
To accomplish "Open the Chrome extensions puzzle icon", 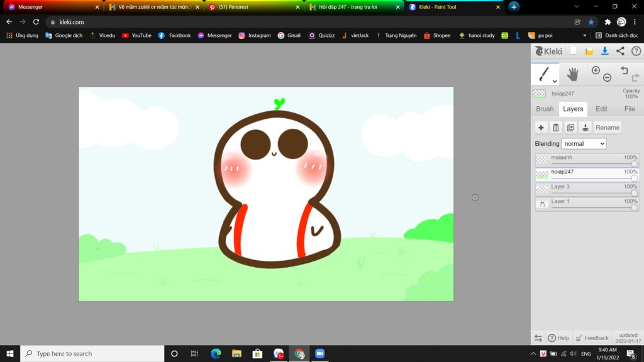I will (608, 22).
